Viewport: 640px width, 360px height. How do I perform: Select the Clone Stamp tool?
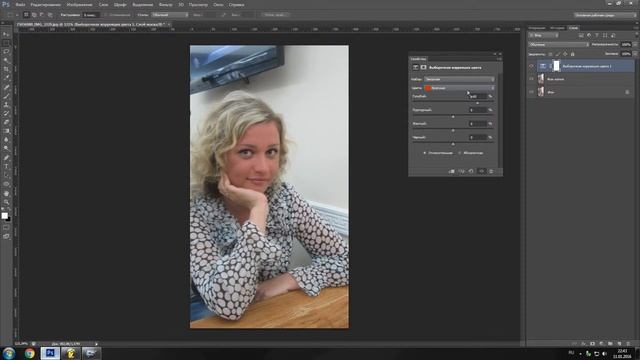click(x=6, y=104)
